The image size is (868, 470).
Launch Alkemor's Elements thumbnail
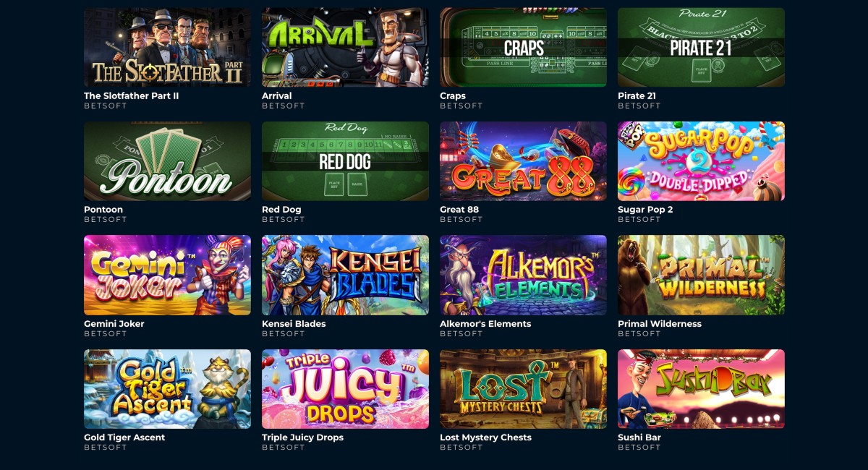[x=523, y=275]
